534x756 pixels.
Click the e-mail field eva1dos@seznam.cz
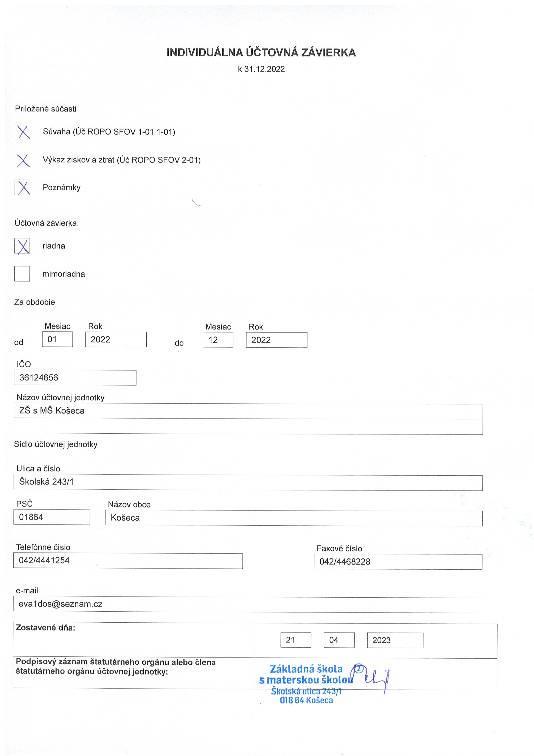tap(248, 604)
